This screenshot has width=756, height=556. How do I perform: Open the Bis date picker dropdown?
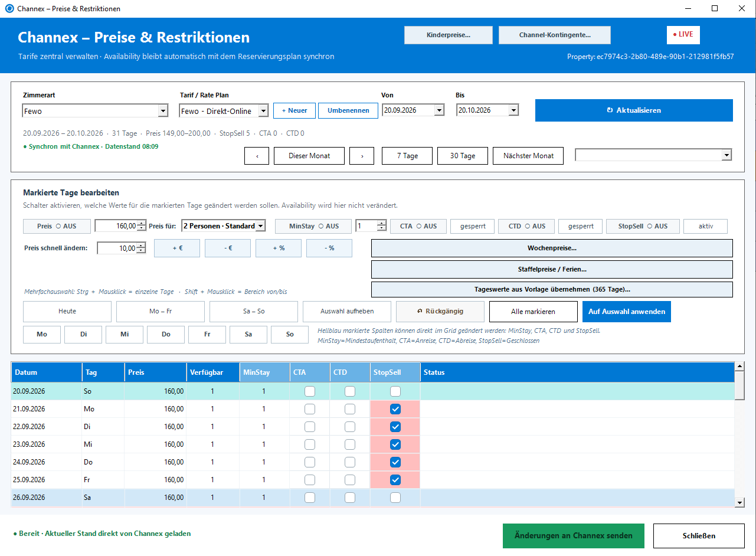(513, 110)
